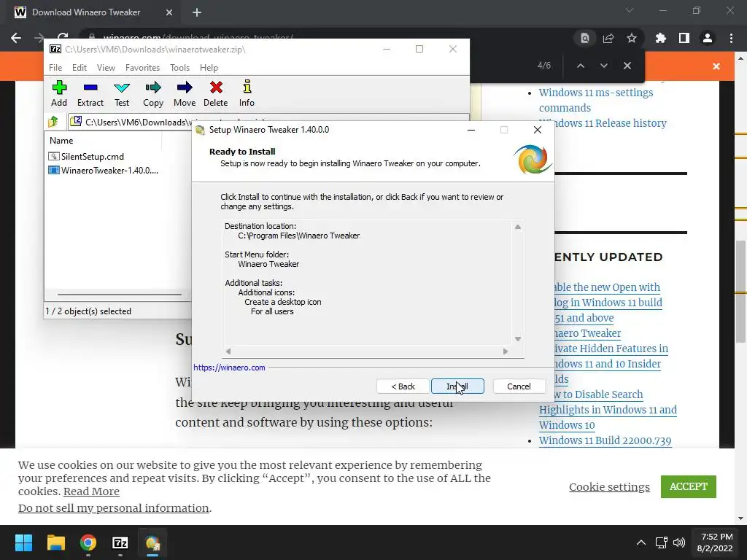Bookmark page with Chrome star icon
Screen dimensions: 747x560
(631, 38)
